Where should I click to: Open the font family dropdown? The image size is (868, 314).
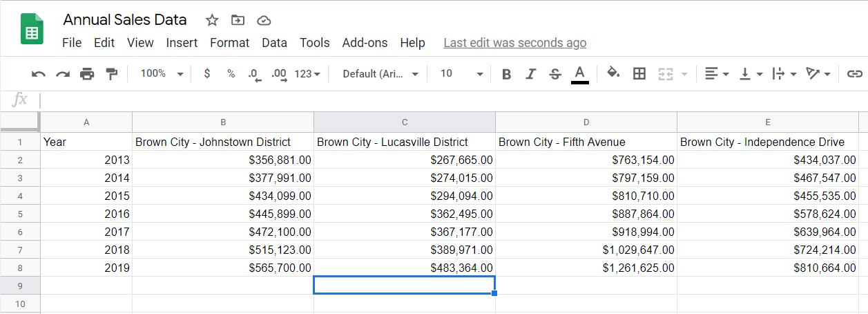click(x=380, y=74)
